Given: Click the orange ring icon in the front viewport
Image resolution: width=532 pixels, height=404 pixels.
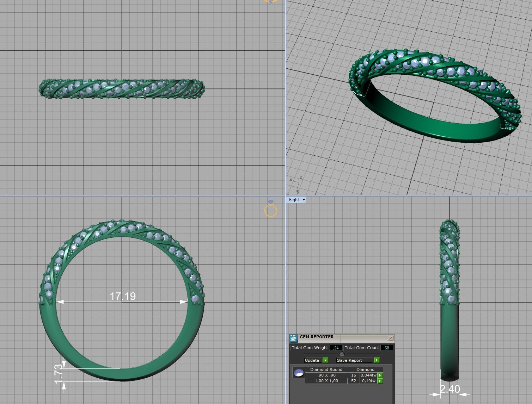Looking at the screenshot, I should tap(271, 211).
